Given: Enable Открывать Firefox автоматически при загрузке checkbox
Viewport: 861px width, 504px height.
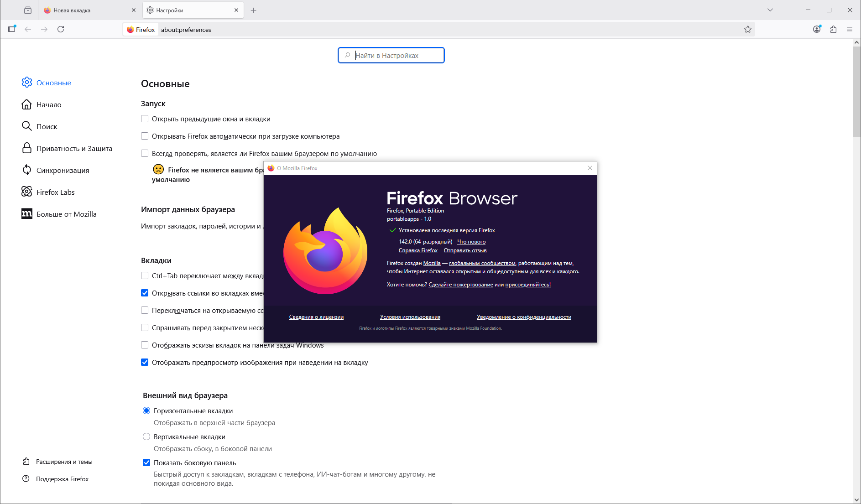Looking at the screenshot, I should tap(145, 136).
